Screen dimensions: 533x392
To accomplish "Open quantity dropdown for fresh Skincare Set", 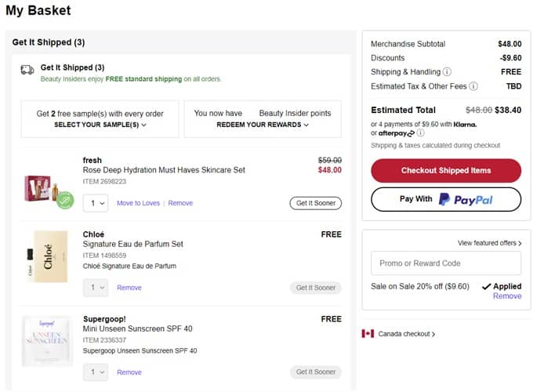I will tap(96, 203).
